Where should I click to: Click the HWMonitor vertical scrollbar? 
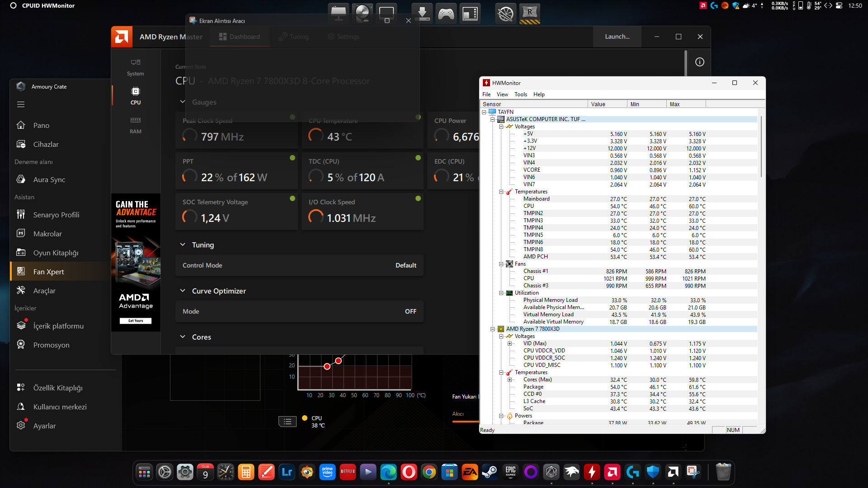click(x=761, y=146)
